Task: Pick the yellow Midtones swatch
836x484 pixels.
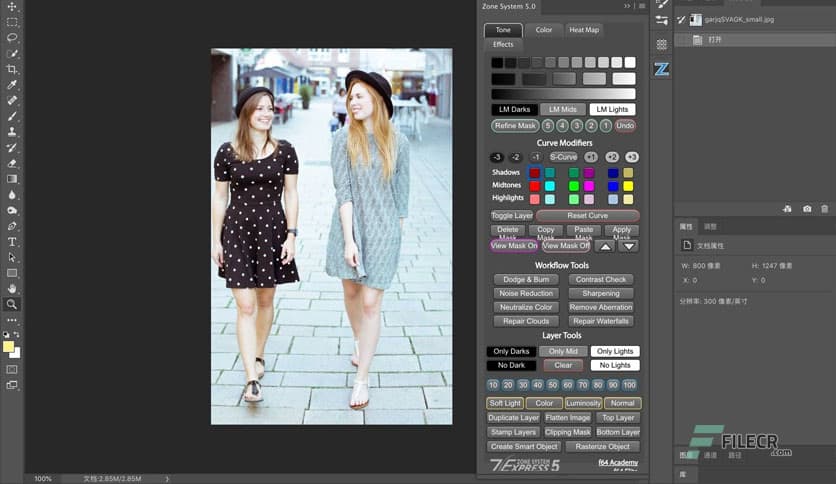Action: tap(628, 186)
